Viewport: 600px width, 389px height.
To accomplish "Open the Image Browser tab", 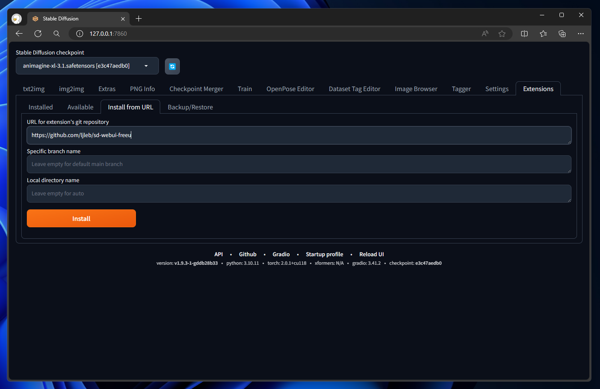I will pos(416,89).
